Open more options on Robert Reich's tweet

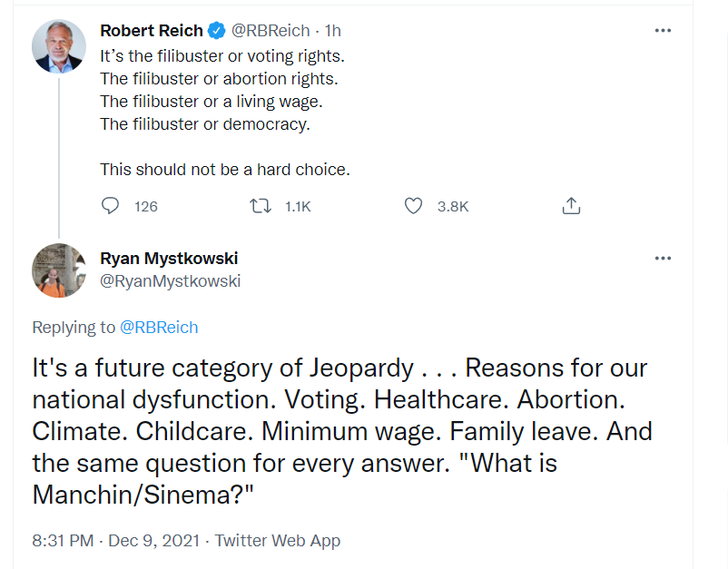[x=663, y=30]
